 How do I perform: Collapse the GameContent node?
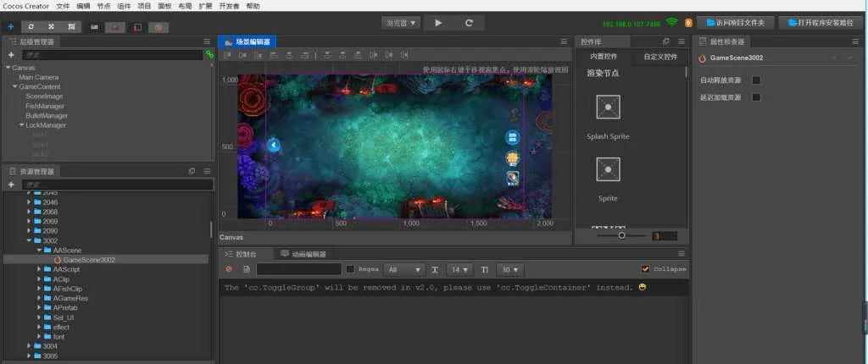coord(14,86)
